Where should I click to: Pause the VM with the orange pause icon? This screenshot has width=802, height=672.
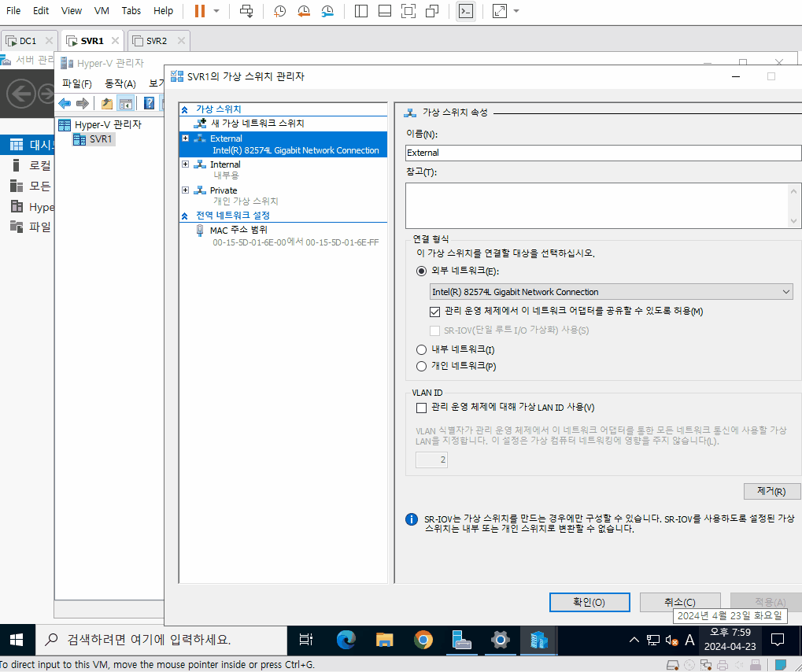click(199, 11)
